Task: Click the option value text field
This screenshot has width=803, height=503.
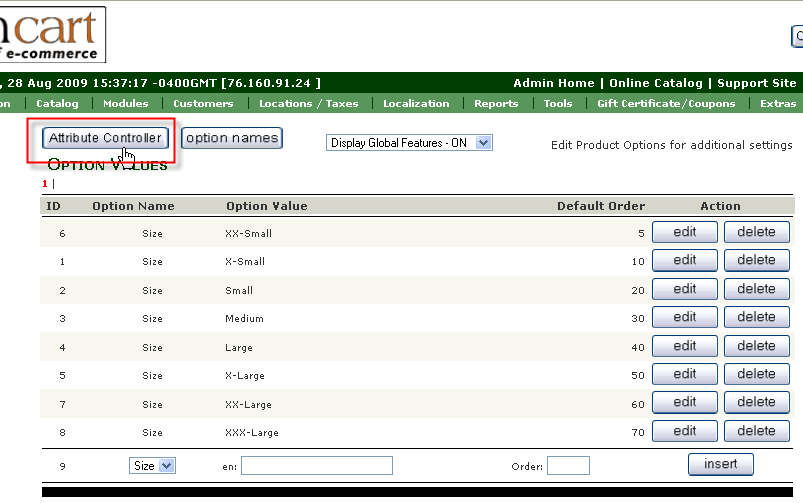Action: (x=317, y=466)
